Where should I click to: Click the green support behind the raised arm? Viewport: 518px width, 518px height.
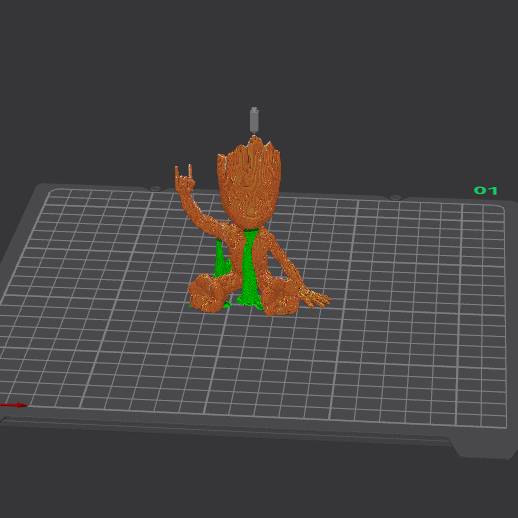[221, 258]
